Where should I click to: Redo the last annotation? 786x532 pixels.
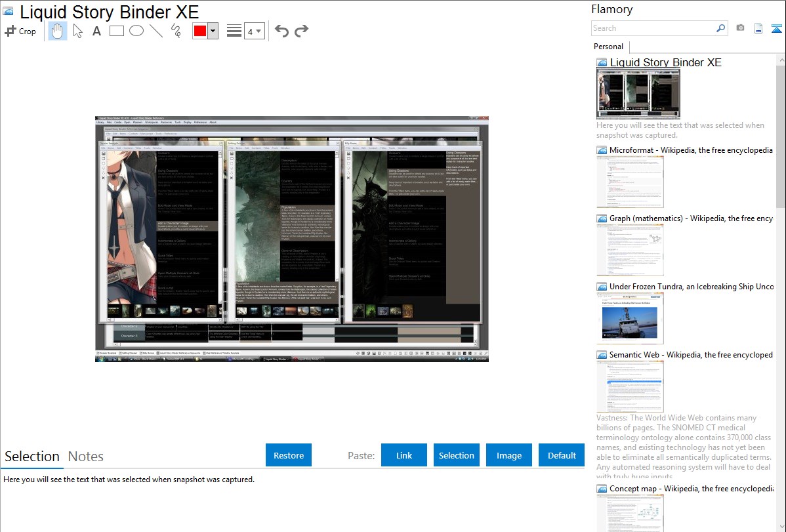pyautogui.click(x=301, y=31)
